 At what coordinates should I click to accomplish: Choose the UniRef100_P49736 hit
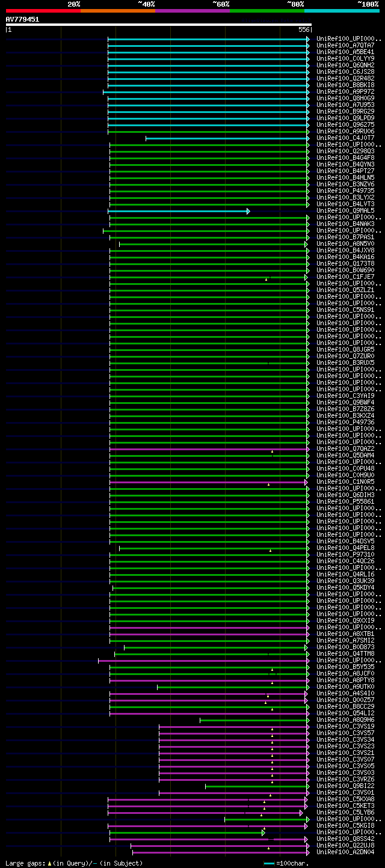pos(345,423)
